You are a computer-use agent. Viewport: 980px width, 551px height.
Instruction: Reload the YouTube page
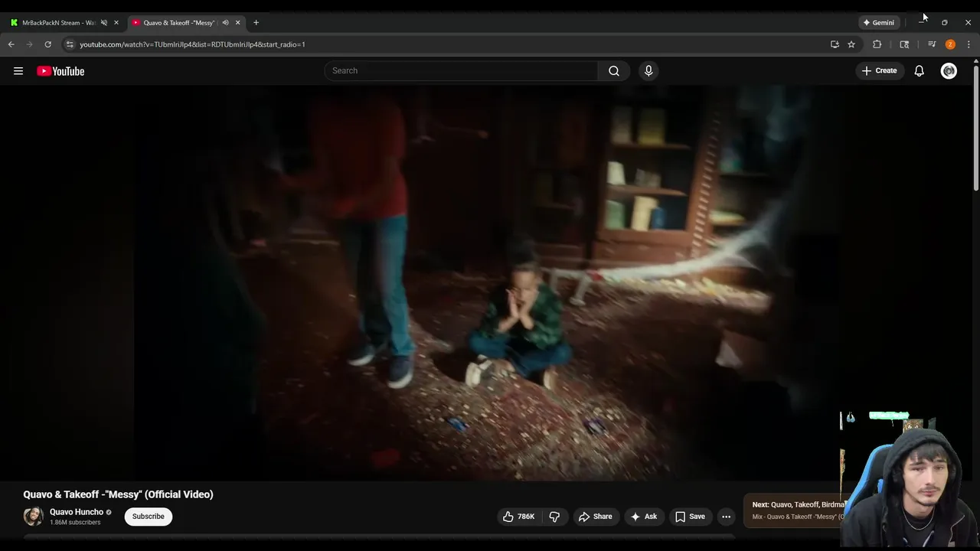[x=47, y=44]
